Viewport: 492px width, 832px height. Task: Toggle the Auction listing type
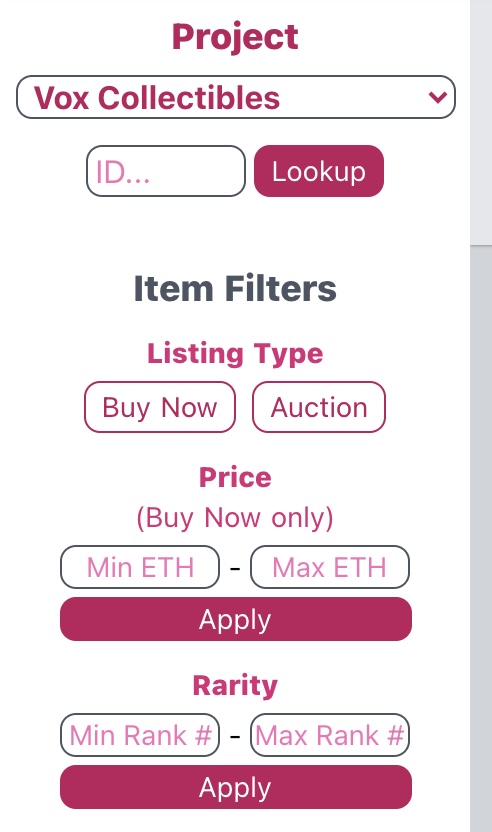(x=319, y=407)
